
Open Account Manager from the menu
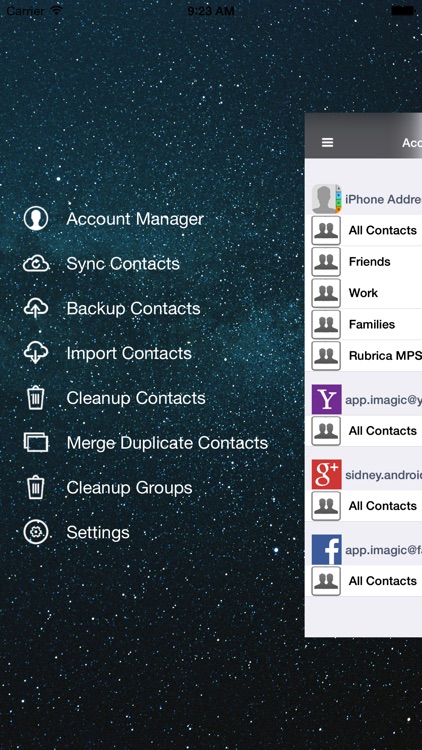[x=135, y=219]
